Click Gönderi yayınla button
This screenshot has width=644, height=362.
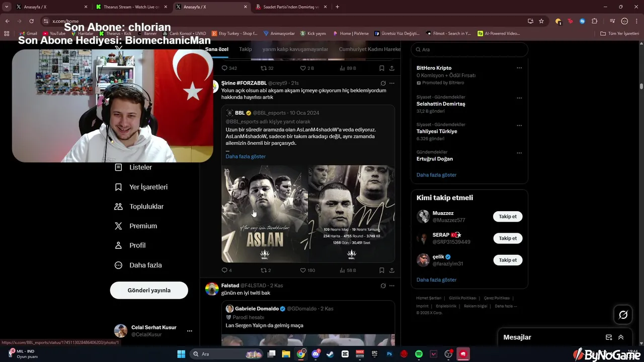click(x=149, y=290)
